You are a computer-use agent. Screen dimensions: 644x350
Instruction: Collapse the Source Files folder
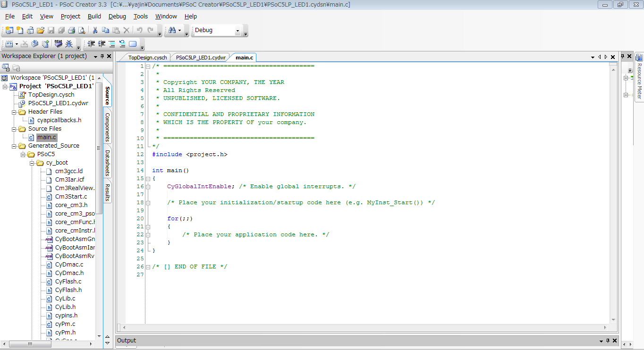(14, 129)
